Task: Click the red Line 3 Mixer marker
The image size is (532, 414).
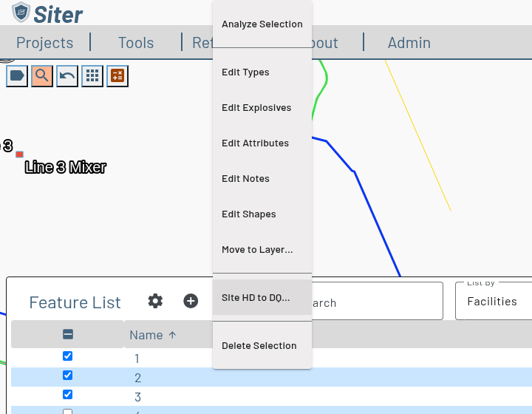Action: click(x=20, y=155)
